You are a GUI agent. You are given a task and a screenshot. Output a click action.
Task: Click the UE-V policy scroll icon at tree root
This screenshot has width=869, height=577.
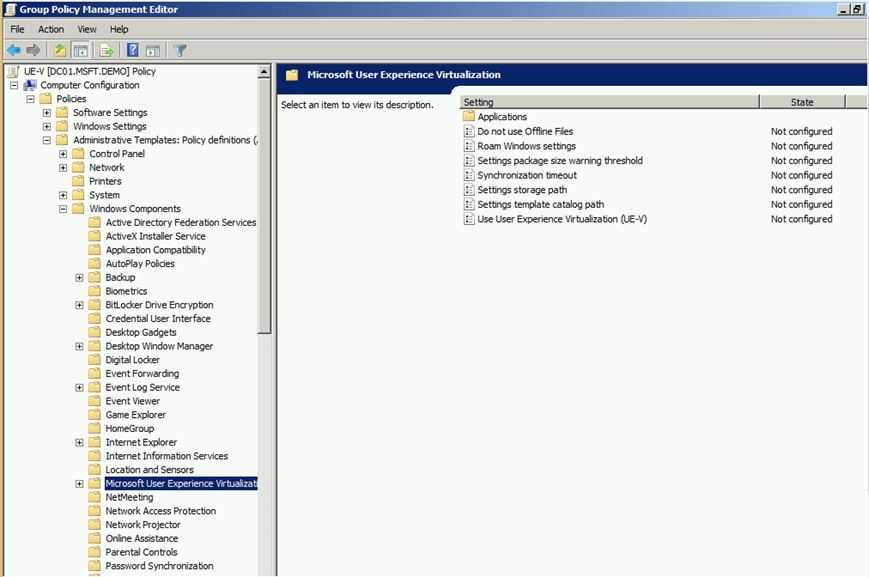13,71
